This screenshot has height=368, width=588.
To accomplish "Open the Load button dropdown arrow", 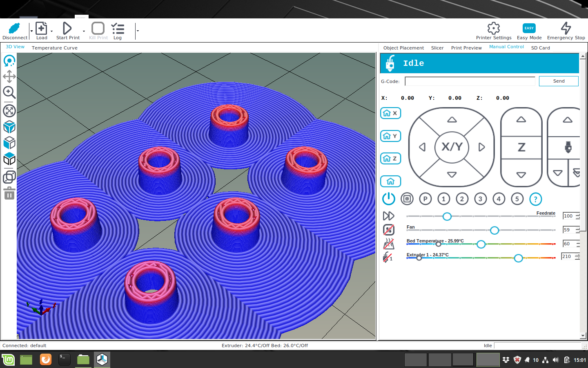I will (52, 31).
